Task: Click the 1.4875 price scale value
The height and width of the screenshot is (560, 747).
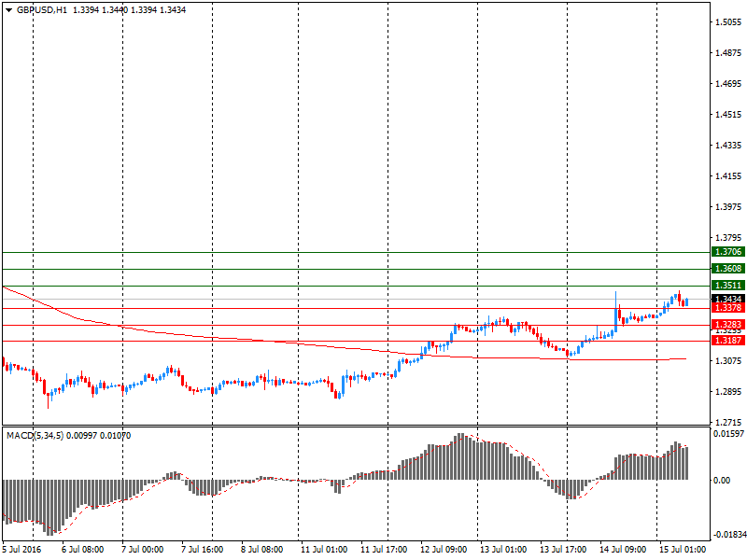Action: 728,53
